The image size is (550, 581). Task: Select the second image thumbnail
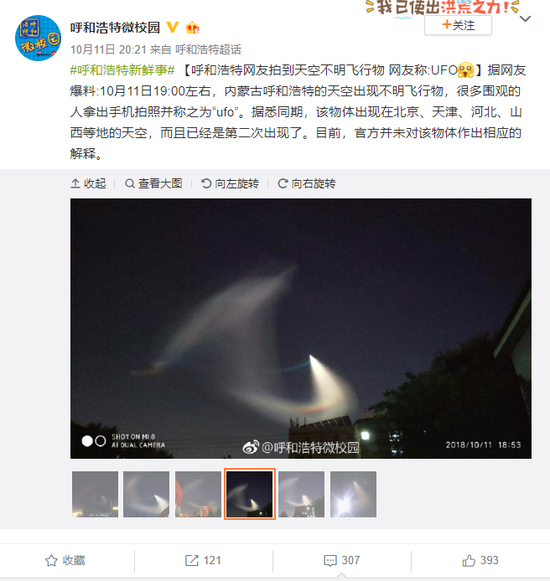(x=146, y=494)
